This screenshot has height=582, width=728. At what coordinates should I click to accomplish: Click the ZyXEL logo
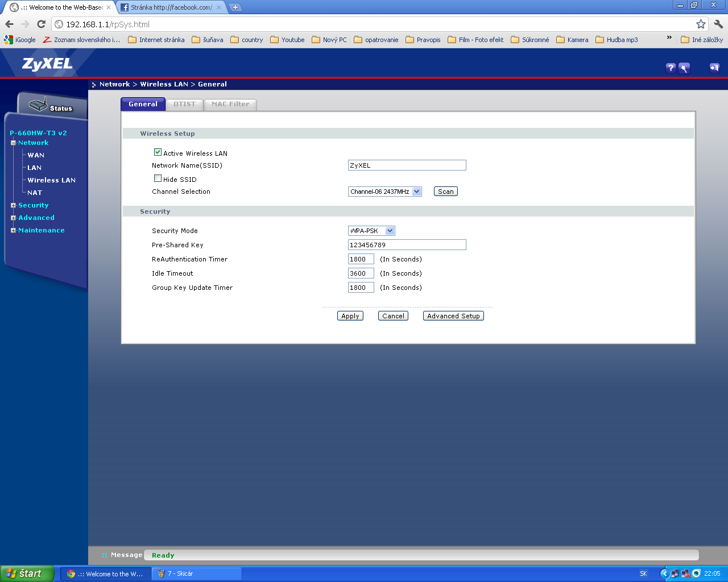pos(47,64)
